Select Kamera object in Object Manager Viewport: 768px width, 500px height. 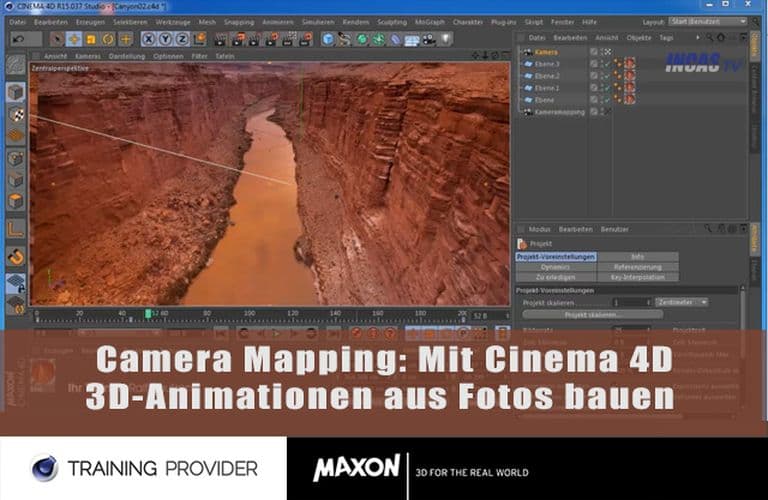click(546, 52)
